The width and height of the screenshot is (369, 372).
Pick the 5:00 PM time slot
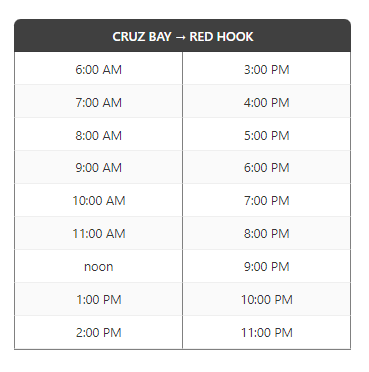tap(267, 135)
